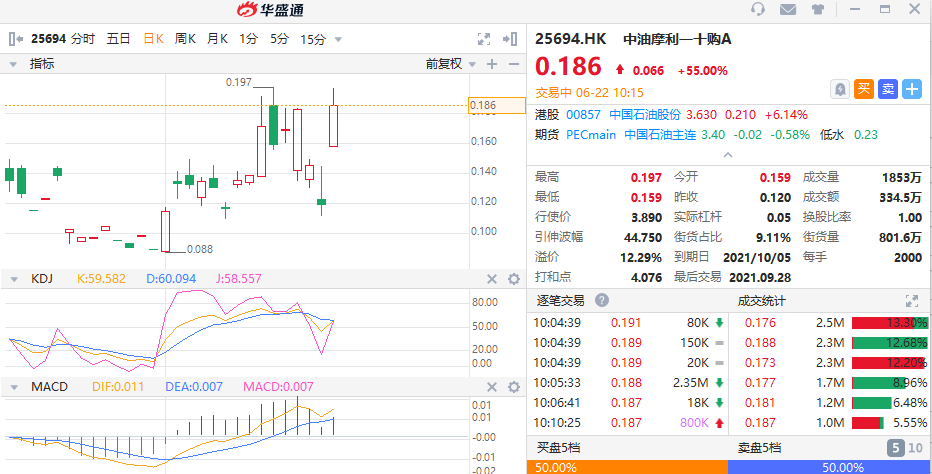Set price alert bell icon

click(840, 90)
